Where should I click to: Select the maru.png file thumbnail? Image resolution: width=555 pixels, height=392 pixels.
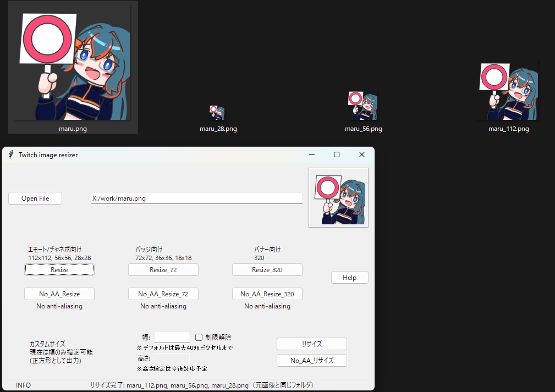(73, 62)
